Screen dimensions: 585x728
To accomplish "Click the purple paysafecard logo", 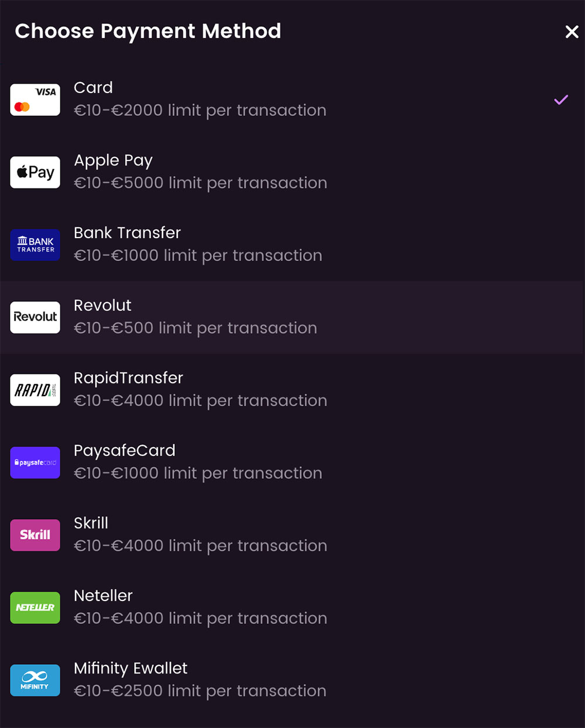I will [35, 462].
